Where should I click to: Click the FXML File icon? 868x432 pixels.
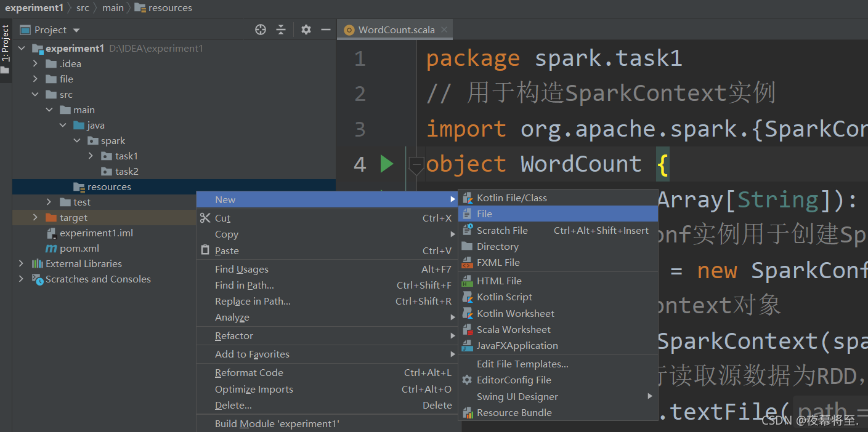coord(468,262)
